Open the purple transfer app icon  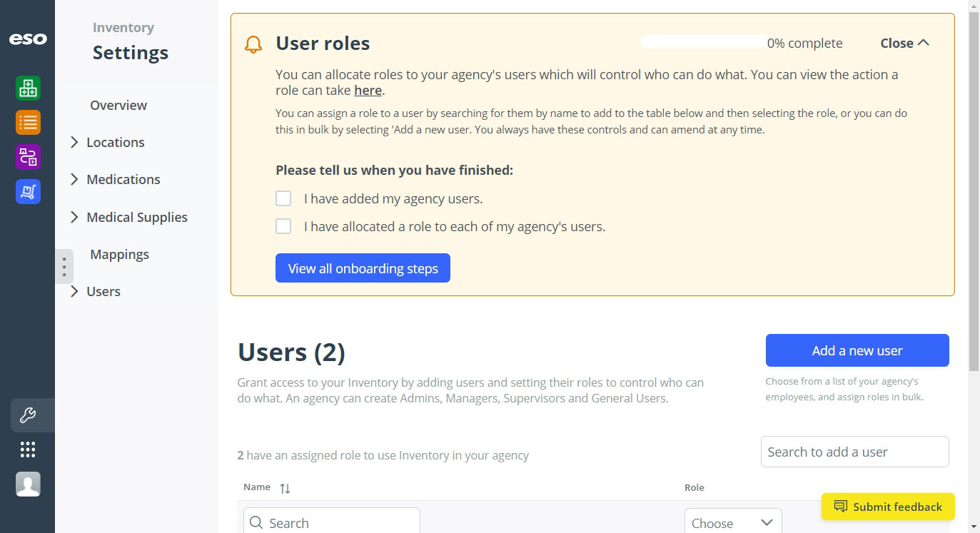pyautogui.click(x=28, y=157)
